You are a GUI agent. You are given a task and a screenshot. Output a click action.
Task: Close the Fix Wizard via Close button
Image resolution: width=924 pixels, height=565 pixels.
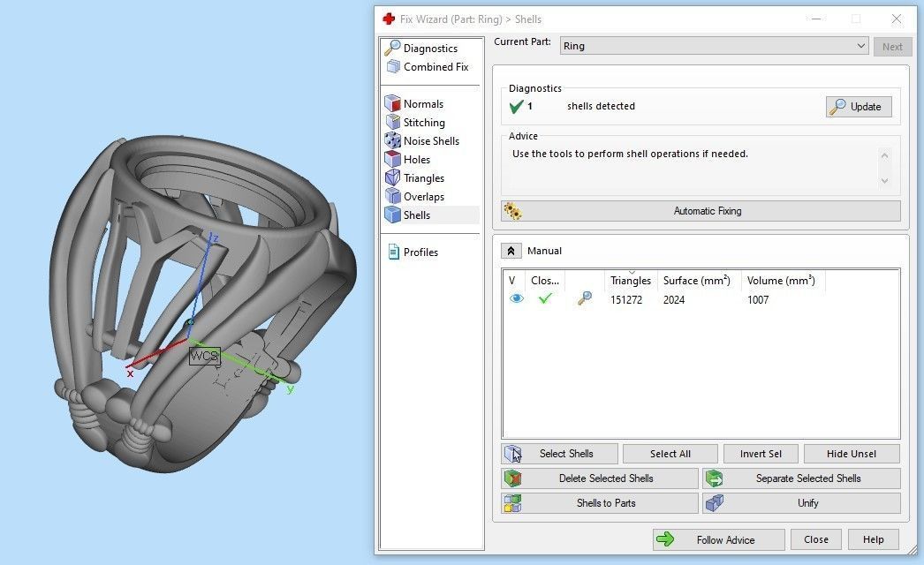click(x=815, y=539)
